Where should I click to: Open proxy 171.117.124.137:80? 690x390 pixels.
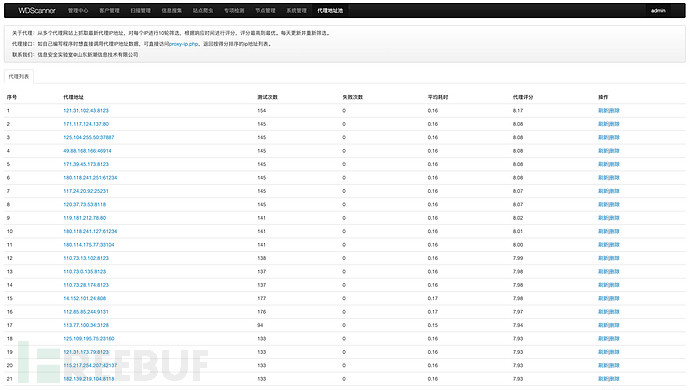pos(86,124)
